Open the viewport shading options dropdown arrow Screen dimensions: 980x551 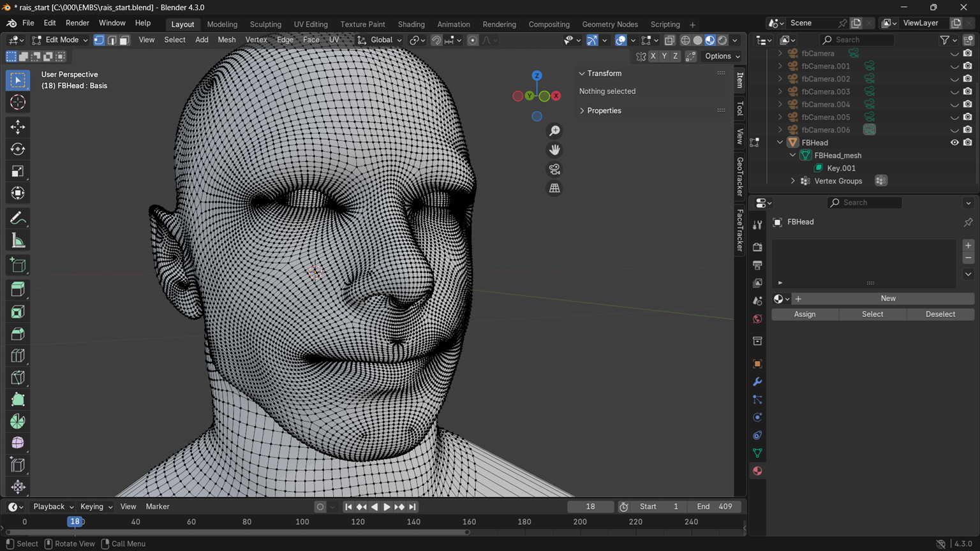[735, 40]
